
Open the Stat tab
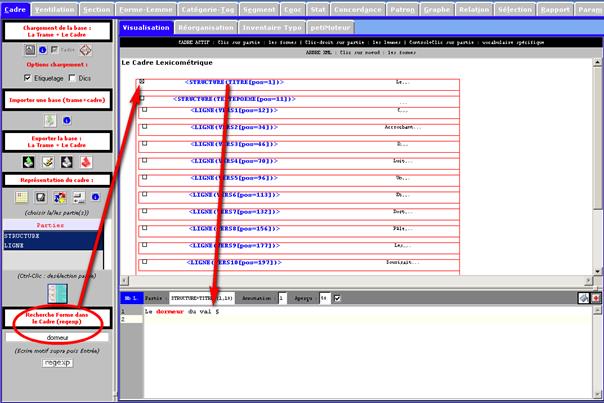[x=318, y=10]
